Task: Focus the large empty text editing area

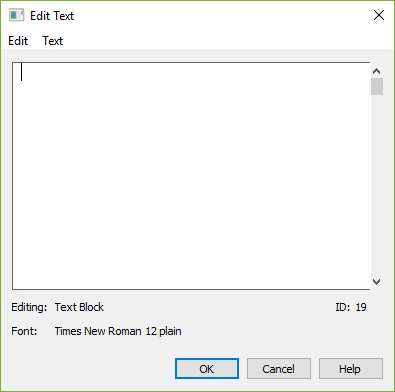Action: pos(191,176)
